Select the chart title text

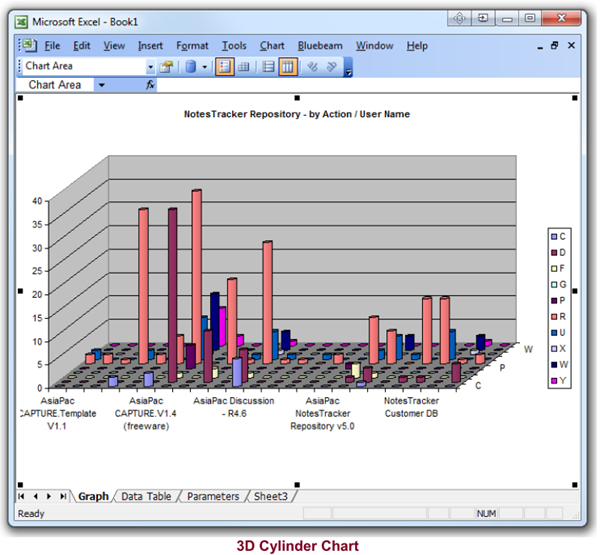click(x=297, y=114)
